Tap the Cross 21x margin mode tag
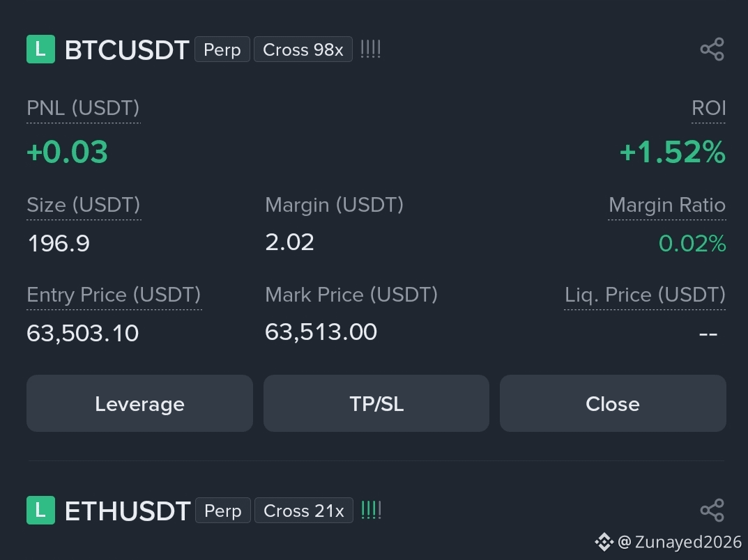Image resolution: width=748 pixels, height=560 pixels. (x=304, y=511)
